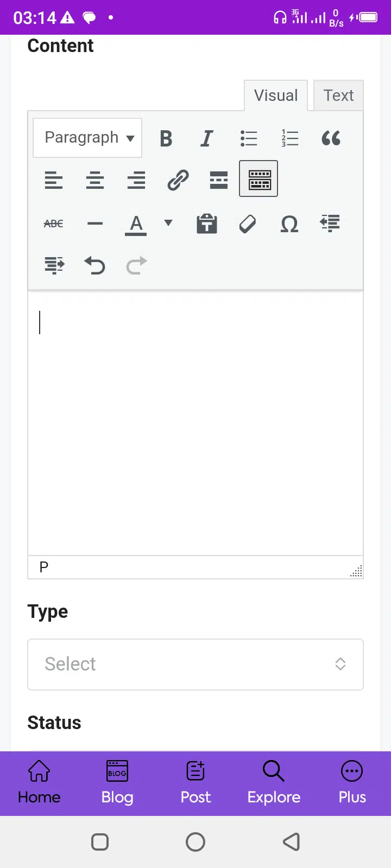Click inside the content editor text area
This screenshot has height=868, width=391.
[x=195, y=423]
